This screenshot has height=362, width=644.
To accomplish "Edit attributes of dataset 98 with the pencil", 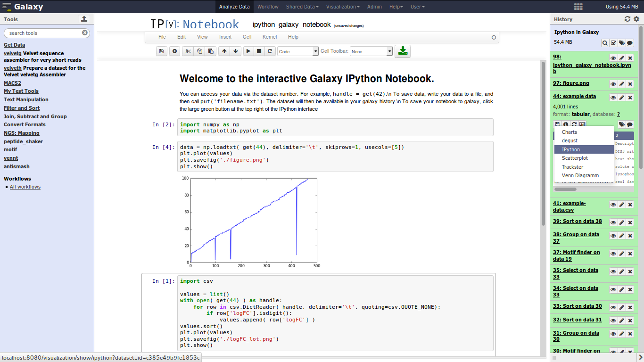I will pos(622,58).
